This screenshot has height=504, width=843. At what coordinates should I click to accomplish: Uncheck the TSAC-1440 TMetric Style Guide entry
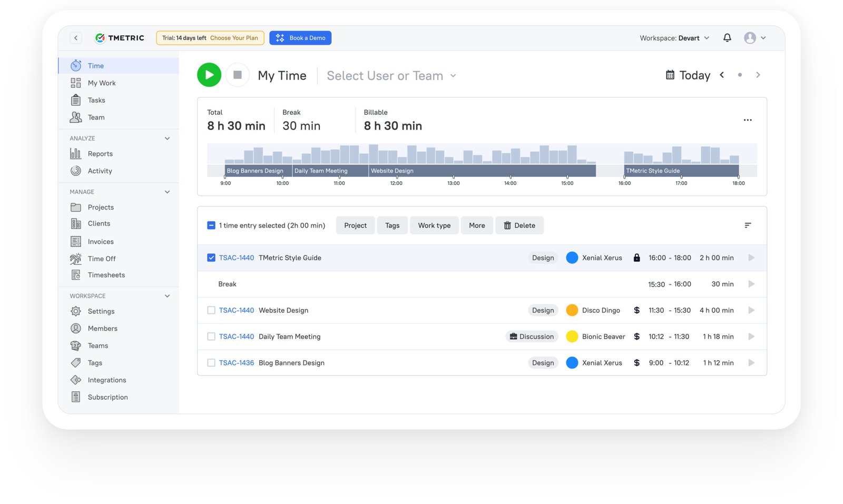point(211,258)
